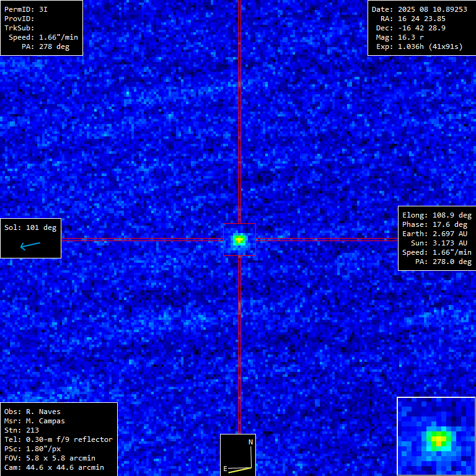Click the zoomed comet inset thumbnail
The width and height of the screenshot is (476, 476).
point(436,436)
